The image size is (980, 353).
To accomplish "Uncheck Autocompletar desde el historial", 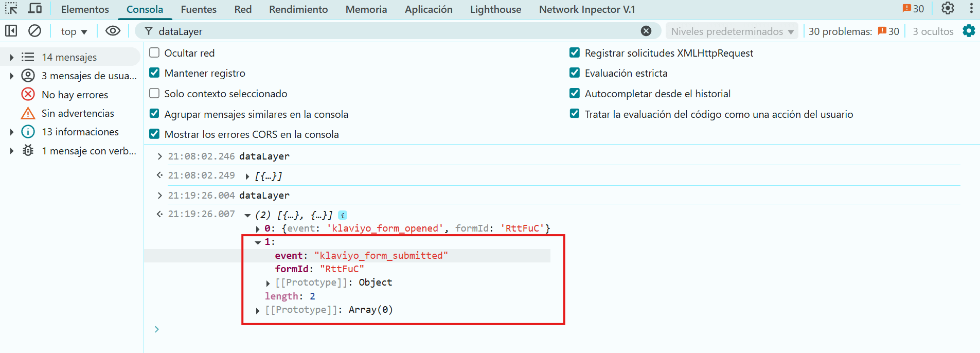I will tap(575, 93).
